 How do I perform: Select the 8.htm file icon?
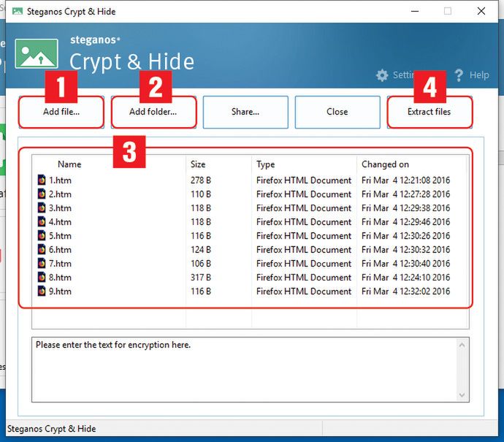[x=42, y=277]
